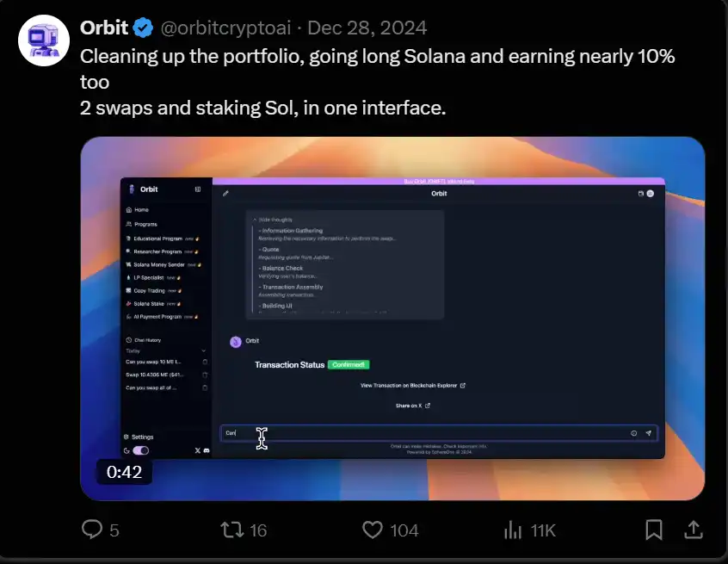728x564 pixels.
Task: Open the Home item in Orbit sidebar
Action: tap(141, 210)
